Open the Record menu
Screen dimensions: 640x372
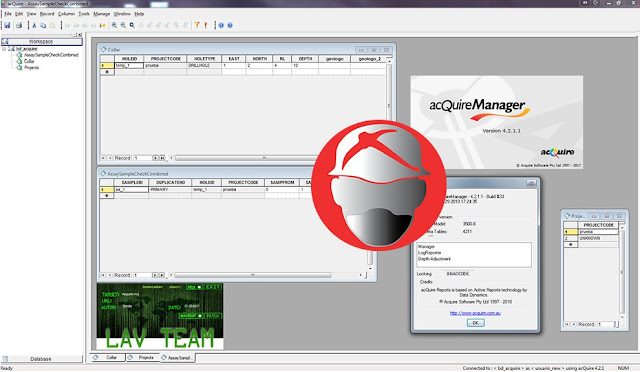tap(47, 14)
